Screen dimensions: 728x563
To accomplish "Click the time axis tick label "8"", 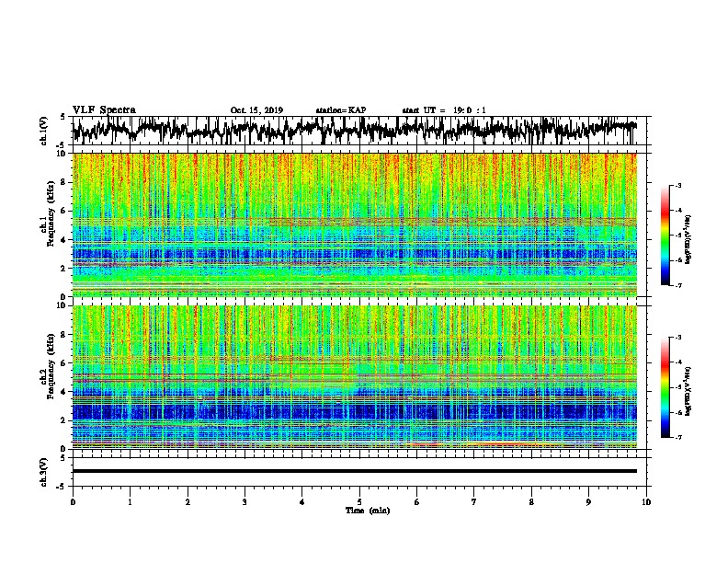I will tap(531, 502).
